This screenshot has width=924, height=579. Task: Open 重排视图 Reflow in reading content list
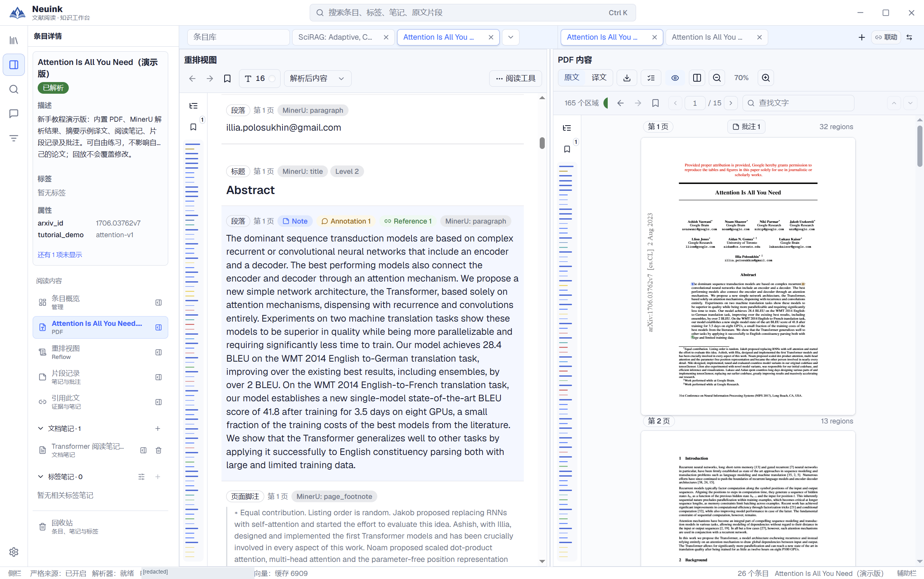(x=100, y=352)
